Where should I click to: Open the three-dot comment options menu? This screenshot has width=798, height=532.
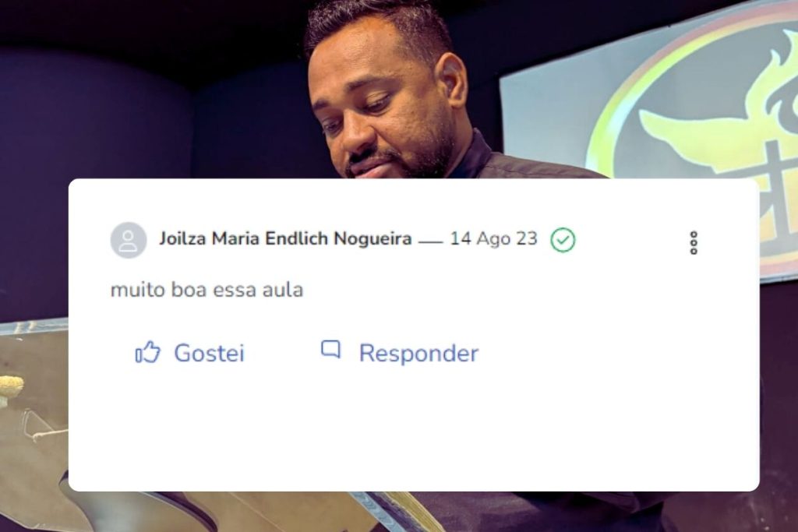click(x=693, y=243)
